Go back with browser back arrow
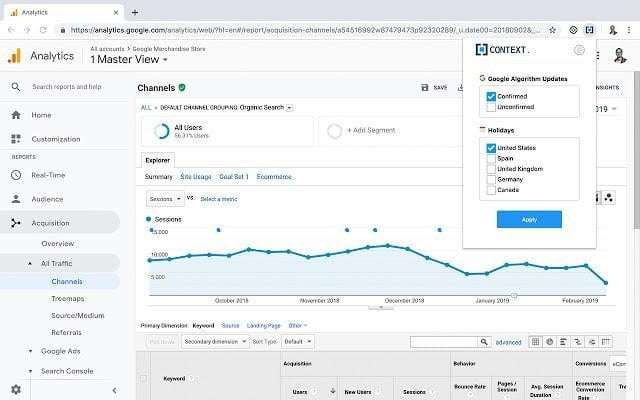Image resolution: width=640 pixels, height=400 pixels. pyautogui.click(x=11, y=30)
